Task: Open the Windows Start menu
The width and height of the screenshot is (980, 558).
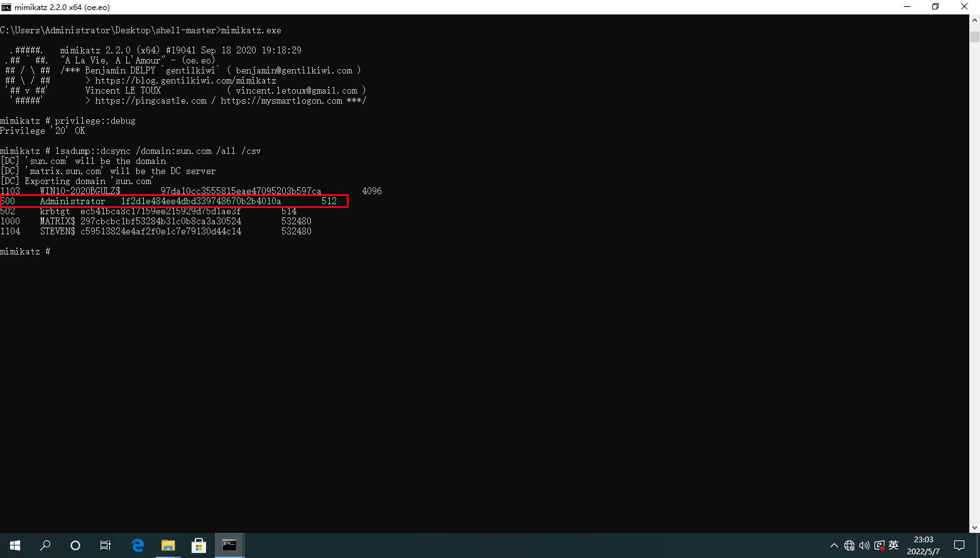Action: pos(15,545)
